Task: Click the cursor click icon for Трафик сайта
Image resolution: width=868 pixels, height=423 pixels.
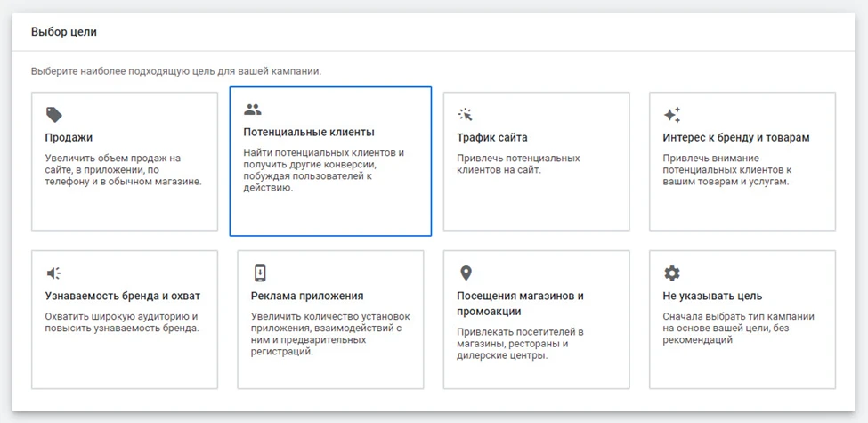Action: click(466, 115)
